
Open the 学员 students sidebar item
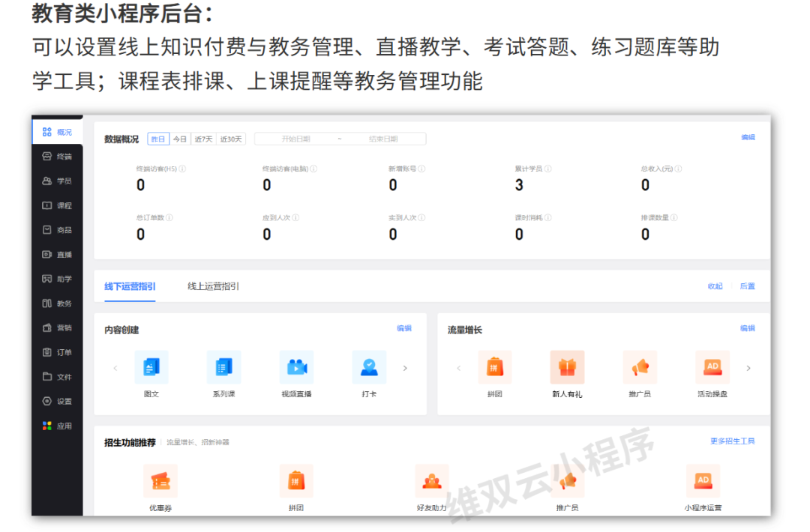point(57,181)
